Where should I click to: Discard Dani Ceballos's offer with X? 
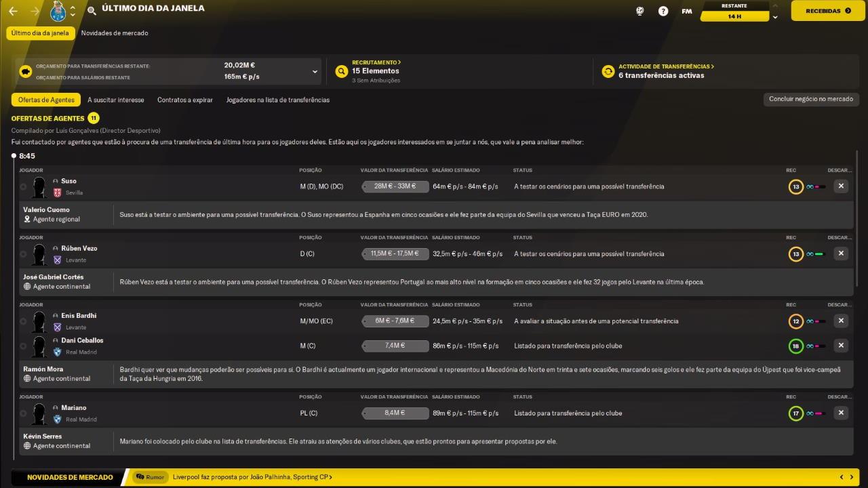841,345
